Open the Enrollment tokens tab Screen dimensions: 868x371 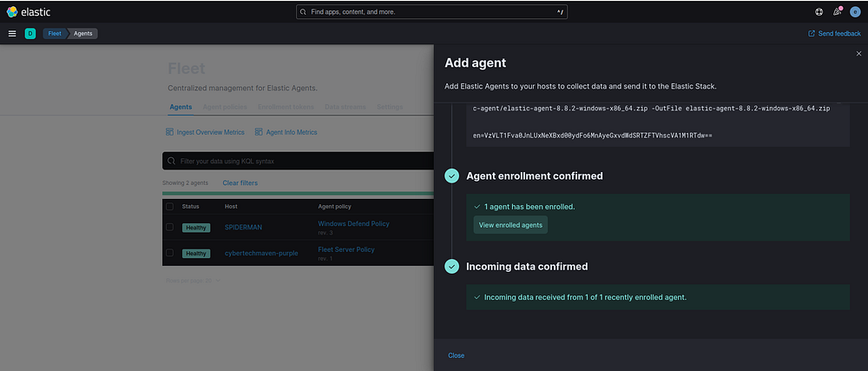click(x=286, y=107)
